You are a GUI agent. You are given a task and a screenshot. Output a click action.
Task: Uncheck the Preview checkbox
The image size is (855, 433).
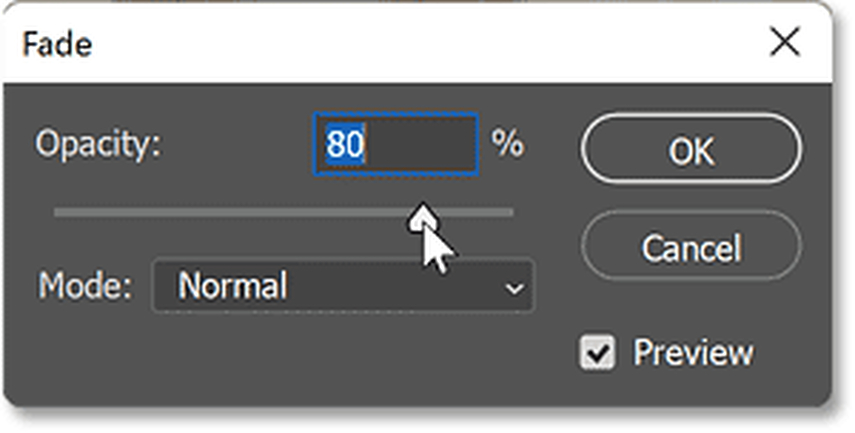click(x=598, y=353)
